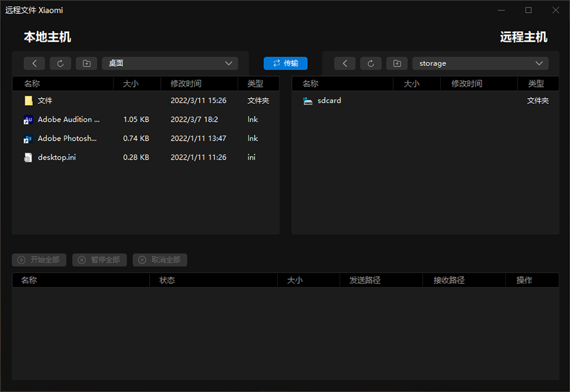Sort local files by 大小 column
This screenshot has width=570, height=392.
coord(137,84)
